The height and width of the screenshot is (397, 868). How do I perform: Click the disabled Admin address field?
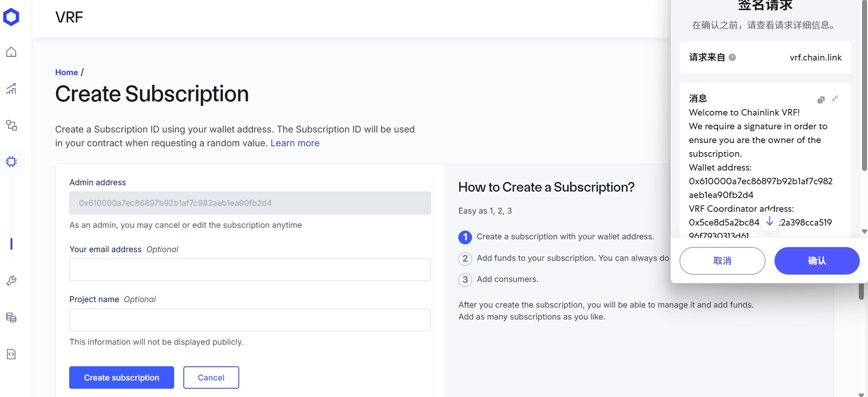click(250, 203)
